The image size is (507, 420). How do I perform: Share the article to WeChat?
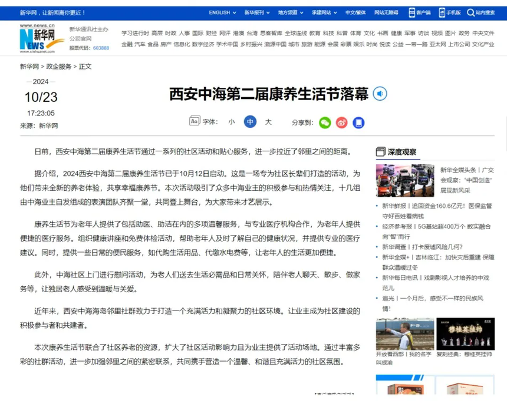coord(325,123)
